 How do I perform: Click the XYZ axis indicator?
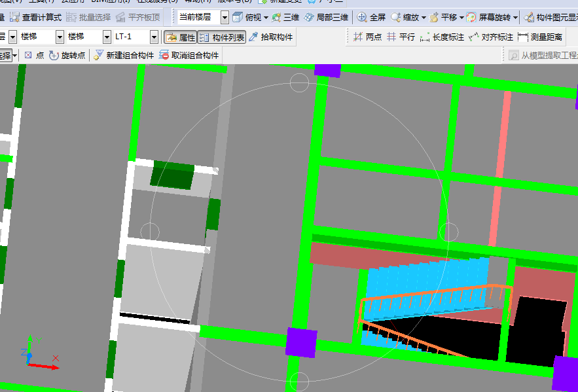click(40, 353)
